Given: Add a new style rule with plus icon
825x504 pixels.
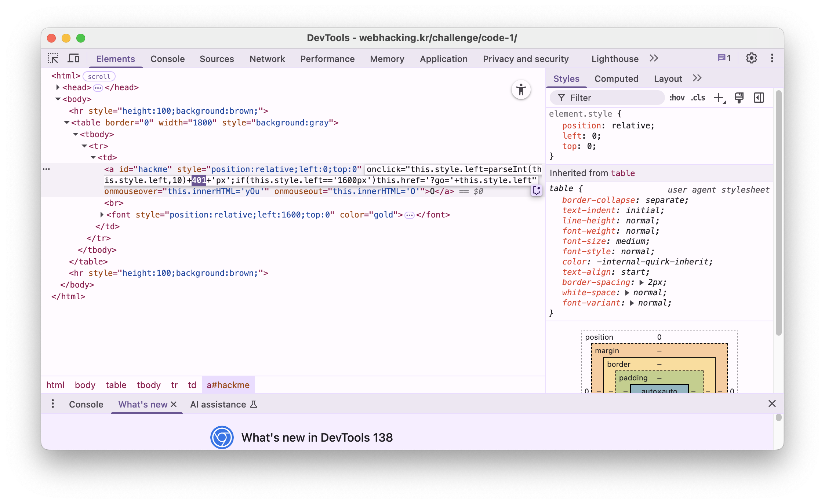Looking at the screenshot, I should pyautogui.click(x=719, y=98).
